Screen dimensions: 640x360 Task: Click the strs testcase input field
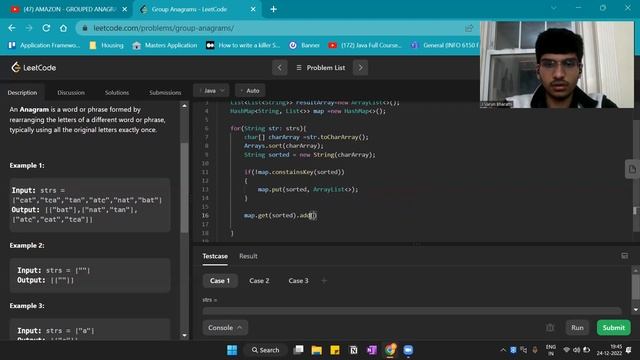(x=412, y=311)
